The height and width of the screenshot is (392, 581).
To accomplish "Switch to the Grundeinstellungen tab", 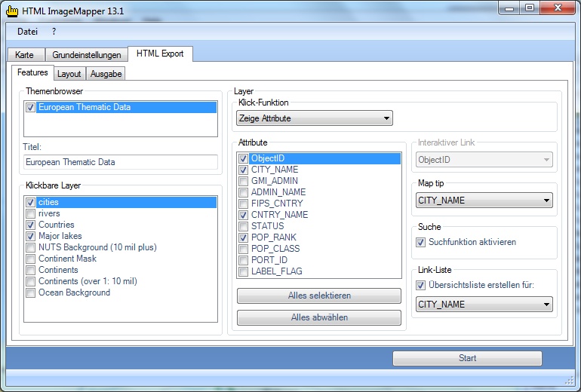I will point(86,55).
